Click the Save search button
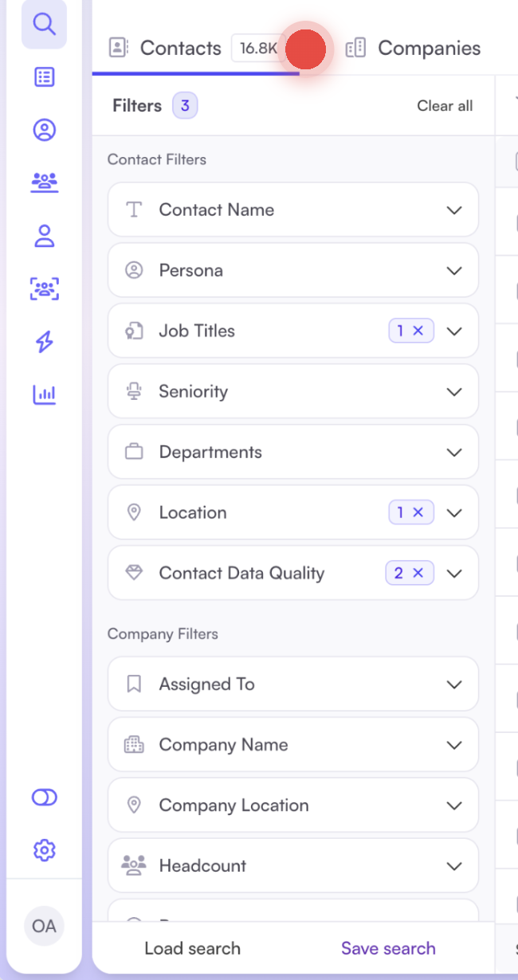 click(388, 948)
